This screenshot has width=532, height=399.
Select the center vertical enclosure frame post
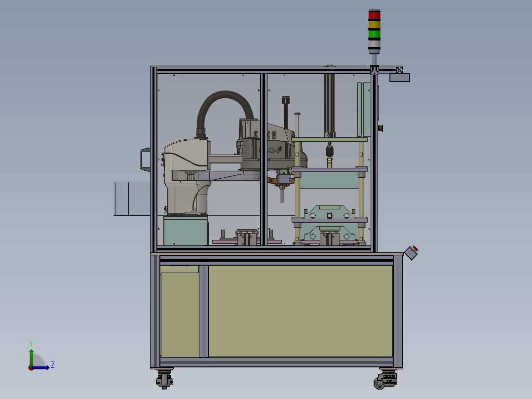click(264, 159)
